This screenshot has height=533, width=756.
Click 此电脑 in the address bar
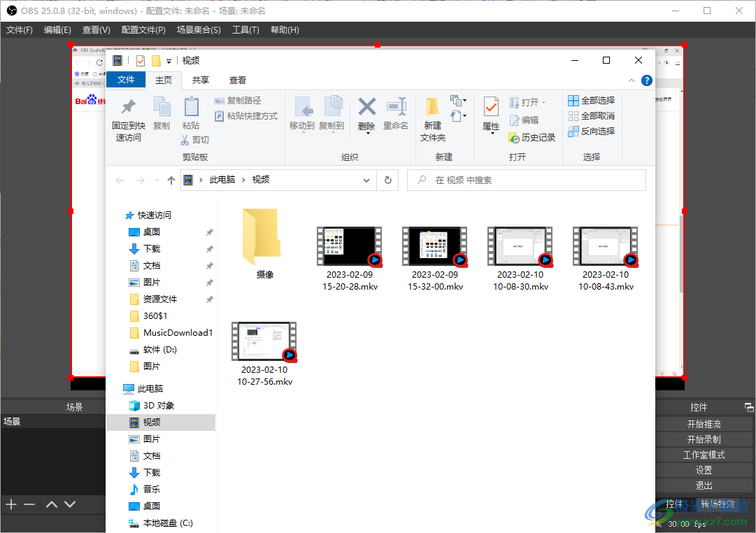pos(222,180)
